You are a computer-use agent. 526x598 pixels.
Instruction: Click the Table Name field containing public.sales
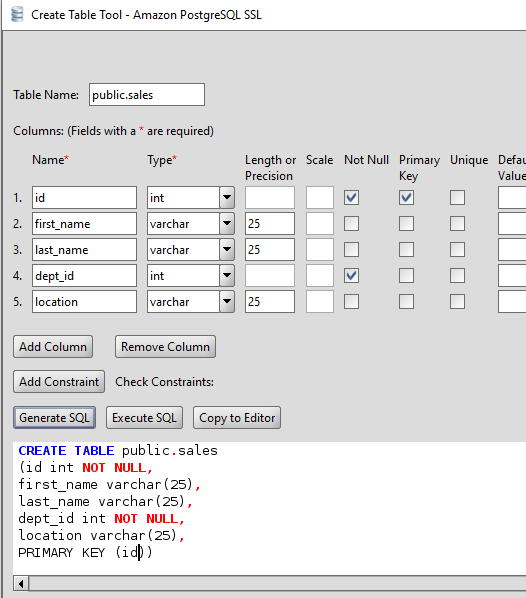coord(147,95)
